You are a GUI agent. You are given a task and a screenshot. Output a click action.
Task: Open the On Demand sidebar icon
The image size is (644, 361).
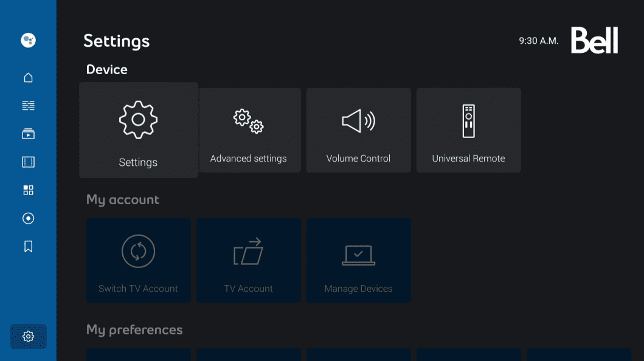pos(28,133)
